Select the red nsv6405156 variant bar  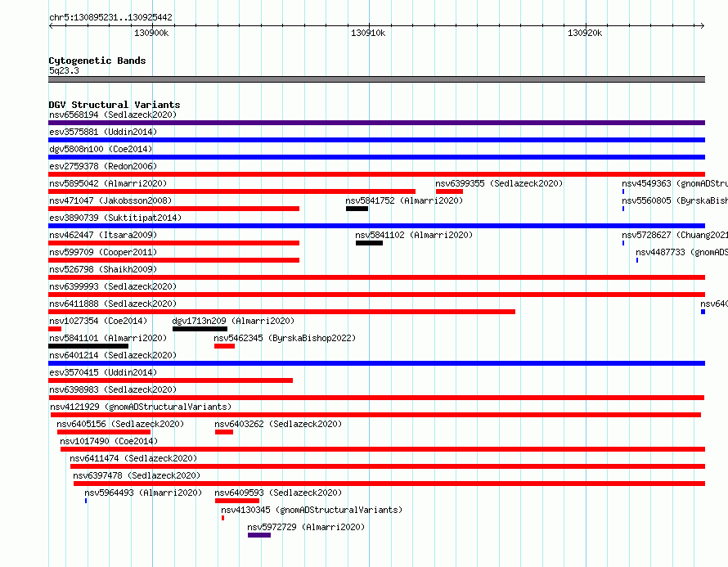click(104, 432)
